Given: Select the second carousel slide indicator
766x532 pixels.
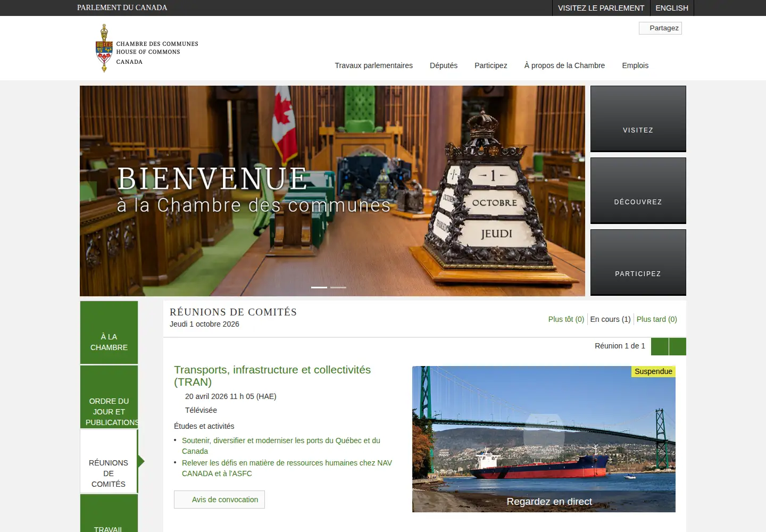Looking at the screenshot, I should (338, 287).
